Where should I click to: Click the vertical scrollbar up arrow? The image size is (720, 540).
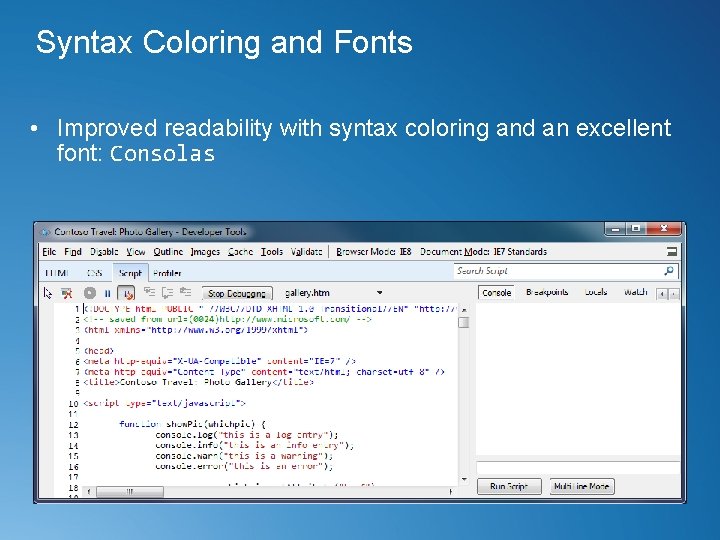coord(464,309)
